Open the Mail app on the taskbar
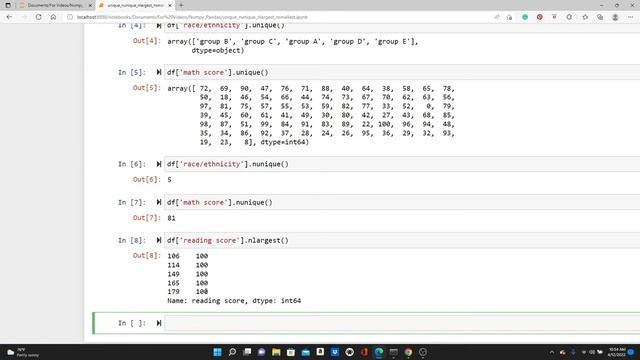This screenshot has width=640, height=360. [x=306, y=352]
